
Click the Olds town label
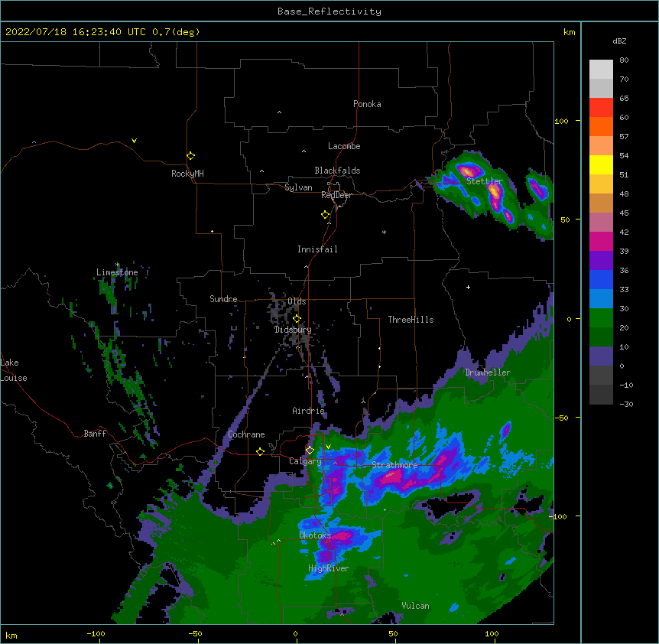click(x=297, y=301)
